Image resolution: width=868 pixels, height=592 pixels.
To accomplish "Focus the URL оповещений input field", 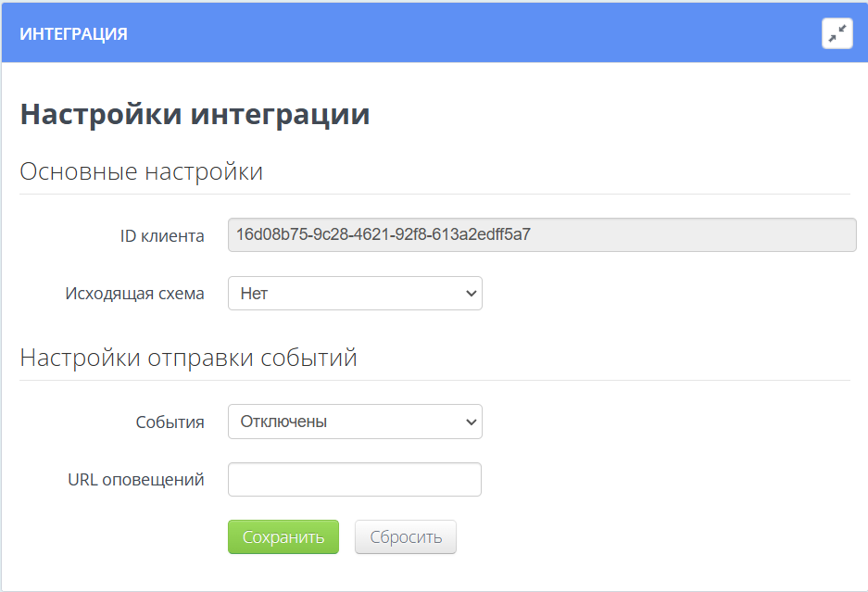I will pos(354,480).
